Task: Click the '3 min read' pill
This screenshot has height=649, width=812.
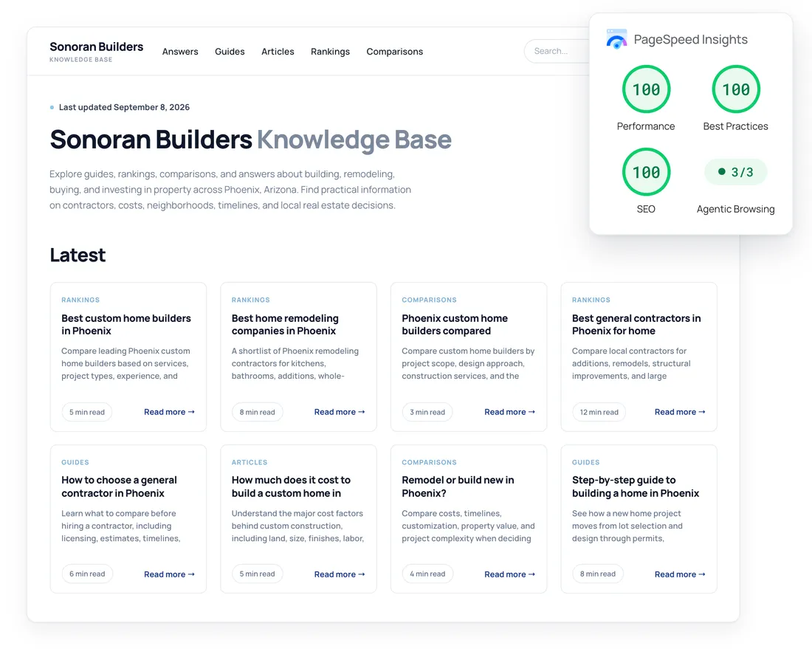Action: tap(427, 412)
